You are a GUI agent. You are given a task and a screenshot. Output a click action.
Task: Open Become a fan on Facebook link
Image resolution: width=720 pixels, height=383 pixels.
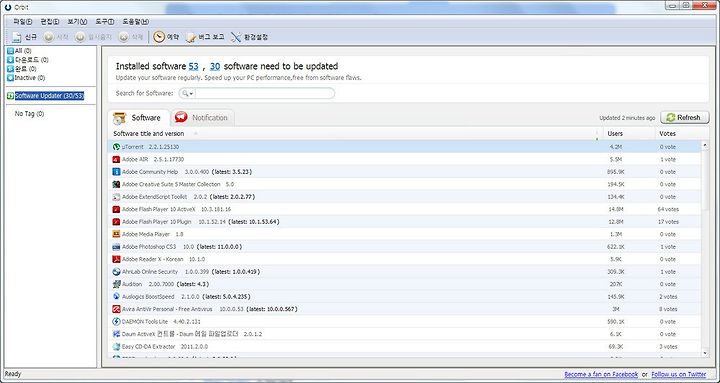pos(601,374)
